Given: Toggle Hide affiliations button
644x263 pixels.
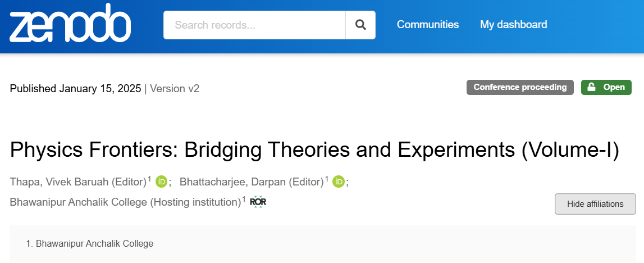Looking at the screenshot, I should tap(595, 204).
